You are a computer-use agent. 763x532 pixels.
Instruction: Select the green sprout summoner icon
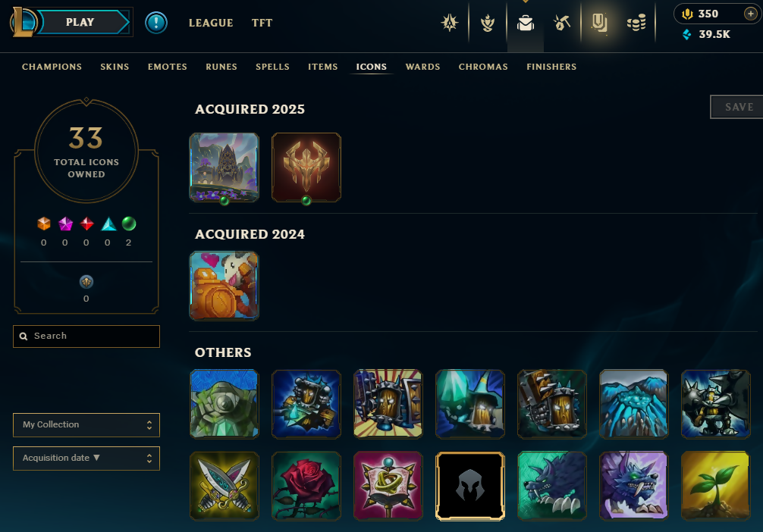715,486
